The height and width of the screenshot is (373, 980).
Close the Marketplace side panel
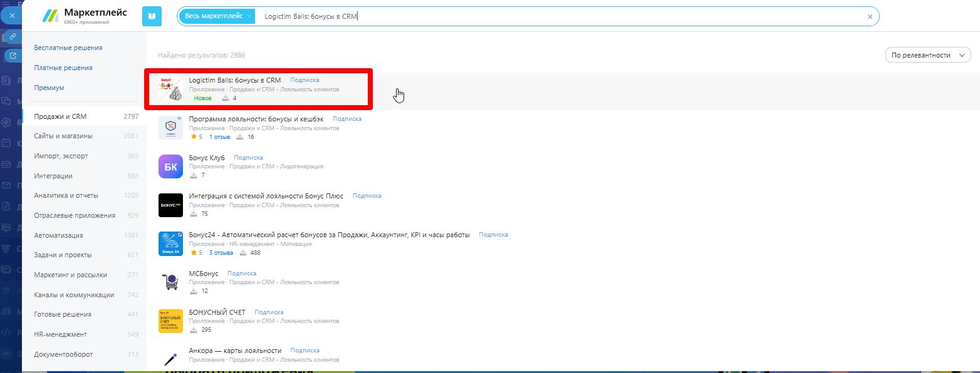[x=11, y=15]
